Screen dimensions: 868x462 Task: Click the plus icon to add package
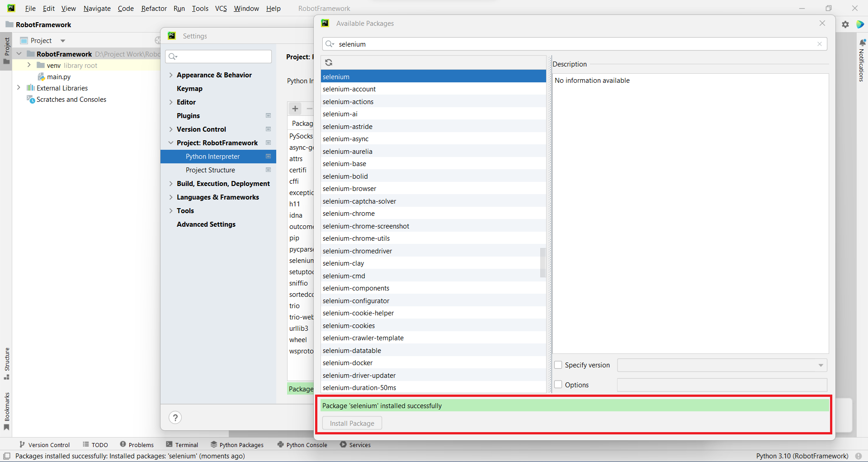tap(295, 109)
